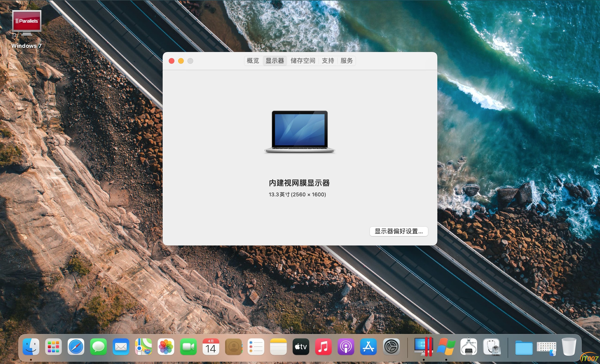Select the 支持 tab
The width and height of the screenshot is (600, 364).
click(328, 61)
